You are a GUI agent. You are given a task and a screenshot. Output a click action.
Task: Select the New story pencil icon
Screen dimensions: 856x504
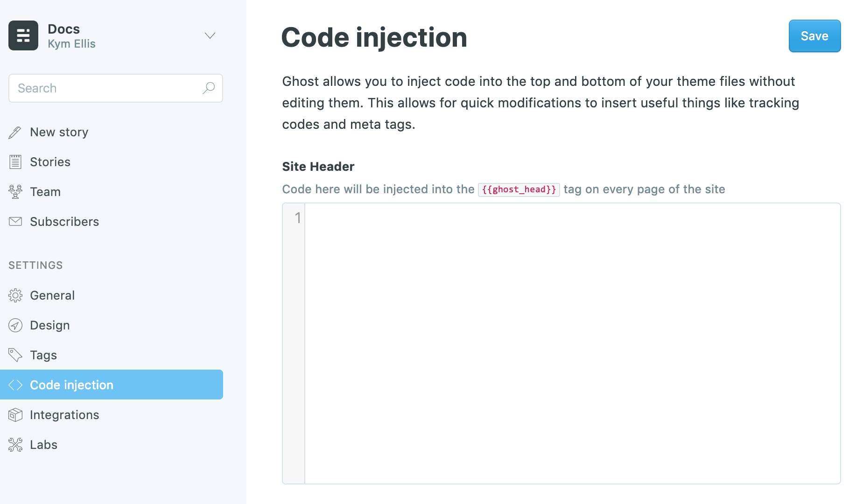(15, 132)
